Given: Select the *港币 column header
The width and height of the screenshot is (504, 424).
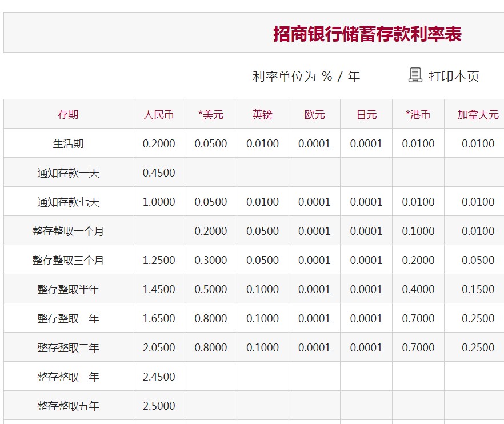Looking at the screenshot, I should pyautogui.click(x=418, y=114).
